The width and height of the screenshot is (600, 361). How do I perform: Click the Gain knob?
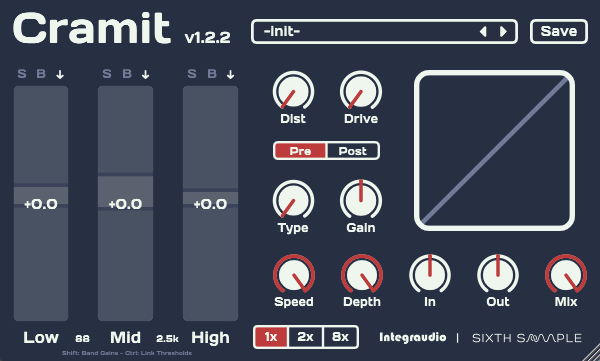361,201
